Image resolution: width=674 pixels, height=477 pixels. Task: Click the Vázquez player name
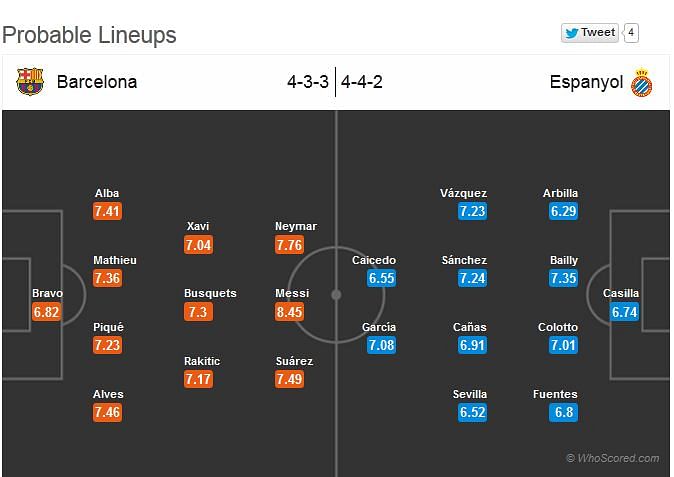(463, 193)
